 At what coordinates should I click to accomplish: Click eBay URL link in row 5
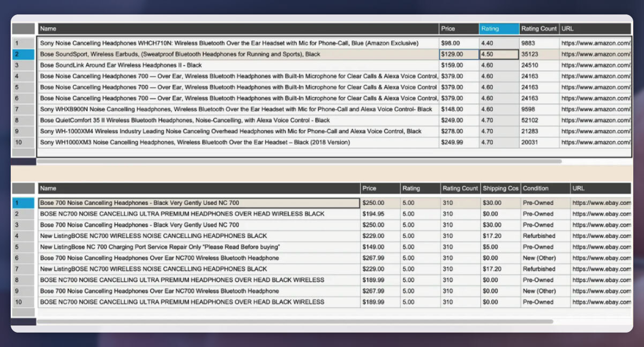click(x=601, y=247)
